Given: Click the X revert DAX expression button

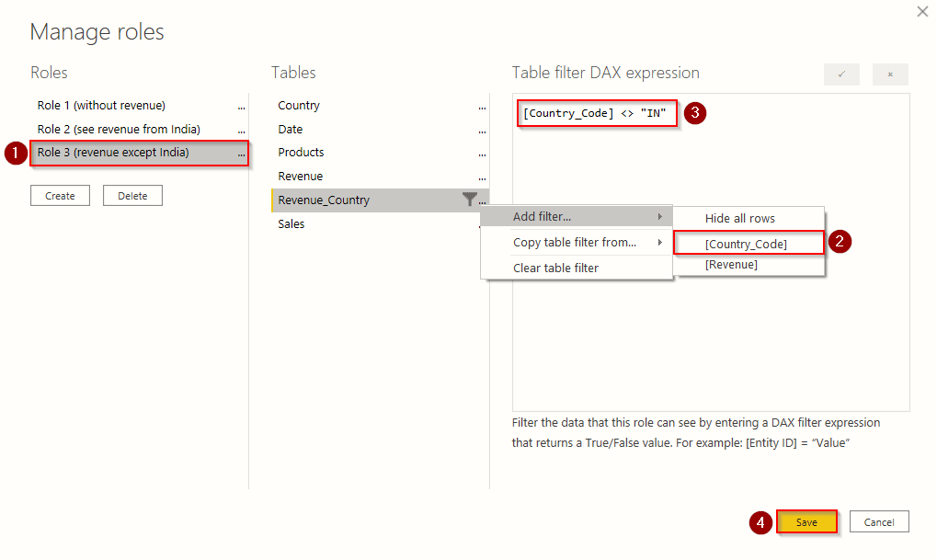Looking at the screenshot, I should [889, 74].
